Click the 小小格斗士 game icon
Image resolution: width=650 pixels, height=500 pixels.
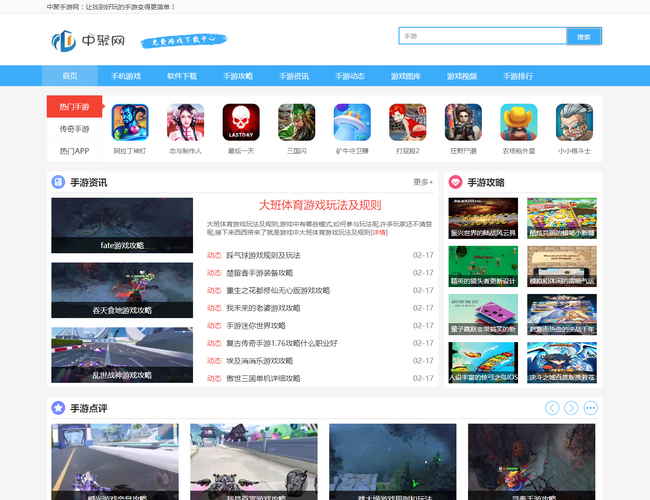[x=574, y=123]
